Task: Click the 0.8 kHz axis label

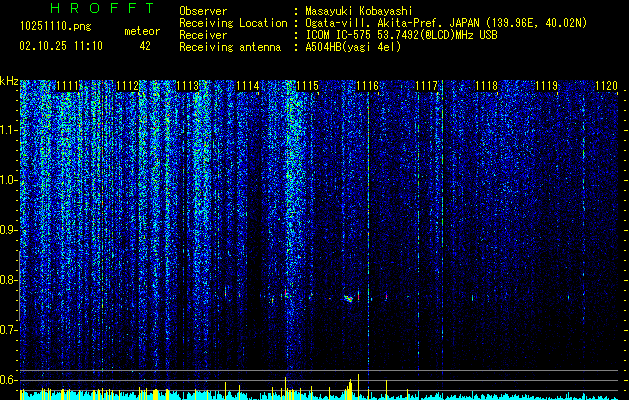Action: coord(9,280)
